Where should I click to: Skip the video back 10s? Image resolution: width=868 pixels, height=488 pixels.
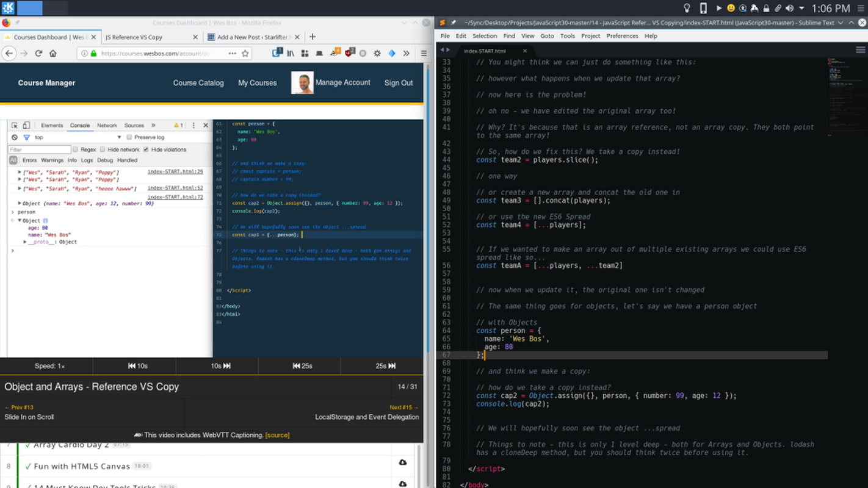(x=137, y=366)
